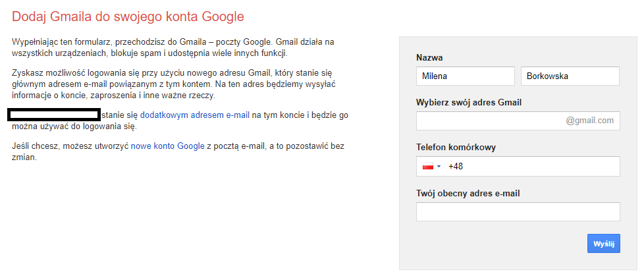The image size is (644, 280).
Task: Click the 'Telefon komórkowy' label
Action: pos(456,148)
